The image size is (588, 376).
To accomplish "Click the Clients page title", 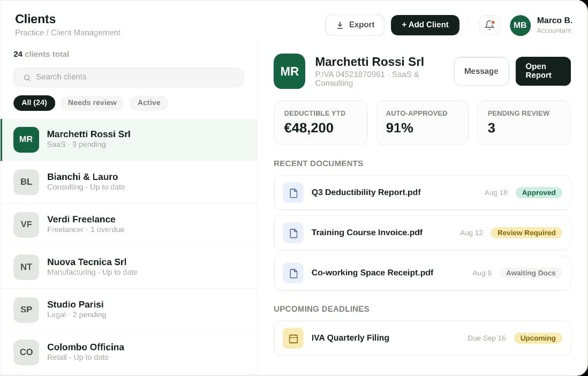I will coord(35,19).
